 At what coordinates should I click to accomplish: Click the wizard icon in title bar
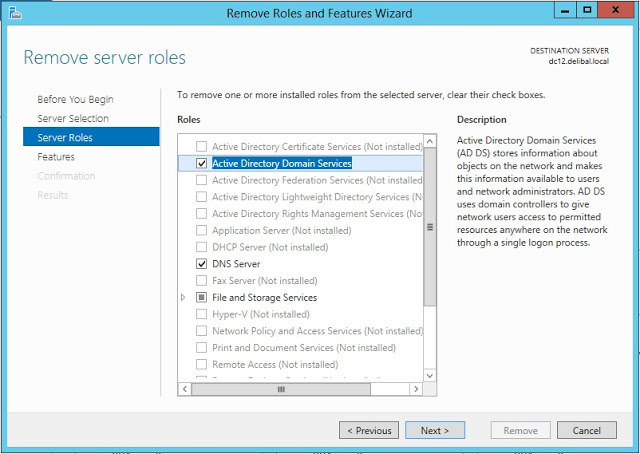click(x=14, y=13)
